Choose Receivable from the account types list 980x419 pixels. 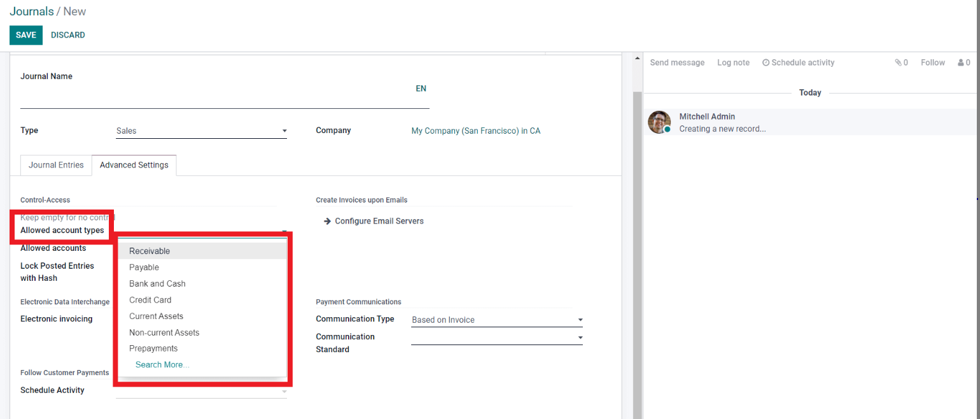150,251
